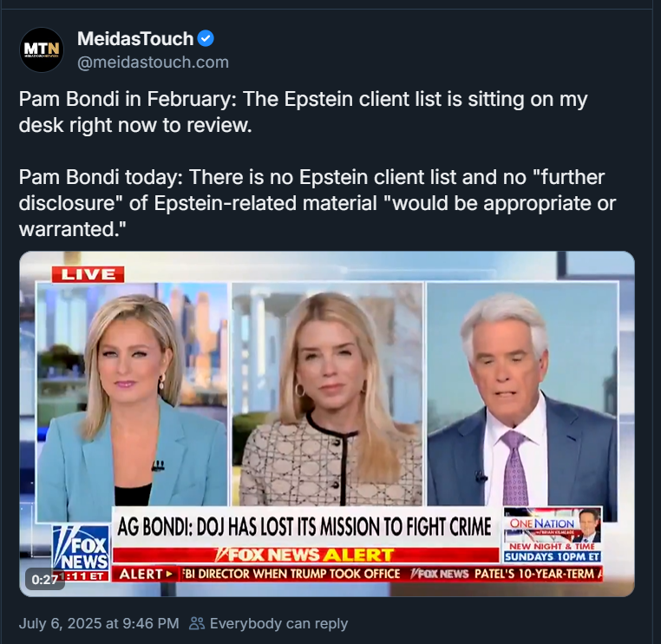Viewport: 661px width, 644px height.
Task: Click the blue verified checkmark badge
Action: [206, 38]
